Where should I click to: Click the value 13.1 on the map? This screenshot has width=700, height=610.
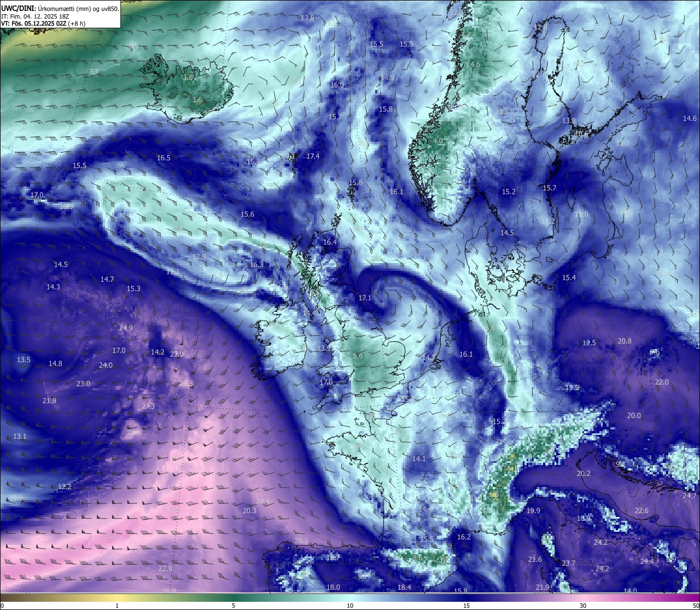[20, 437]
